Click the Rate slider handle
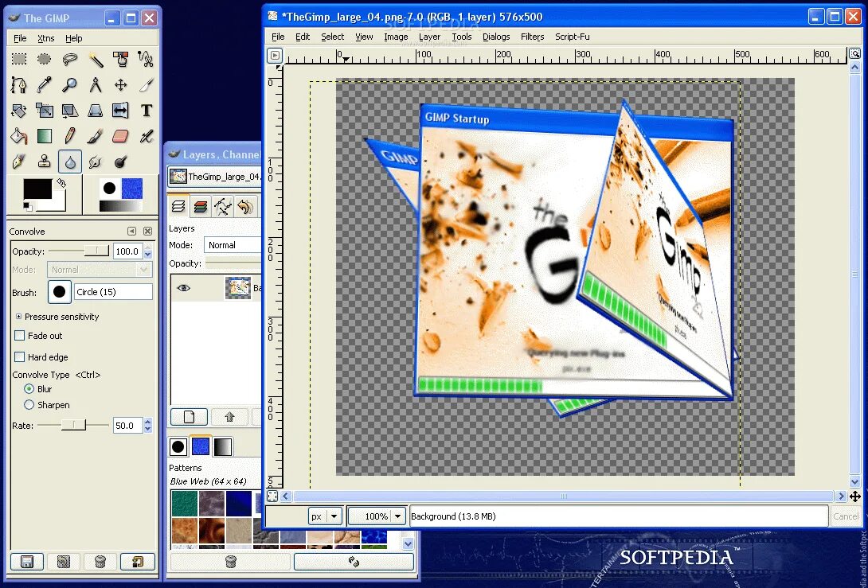This screenshot has width=868, height=588. 73,425
